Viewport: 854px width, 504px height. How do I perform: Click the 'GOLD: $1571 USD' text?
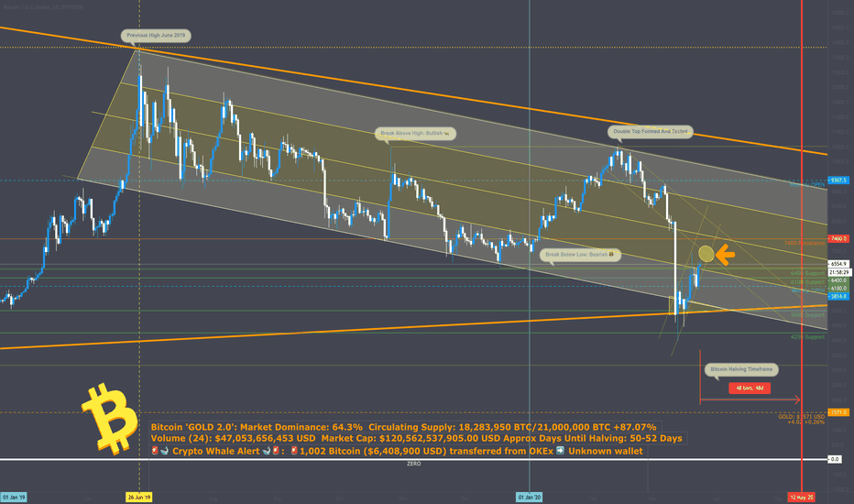[801, 417]
